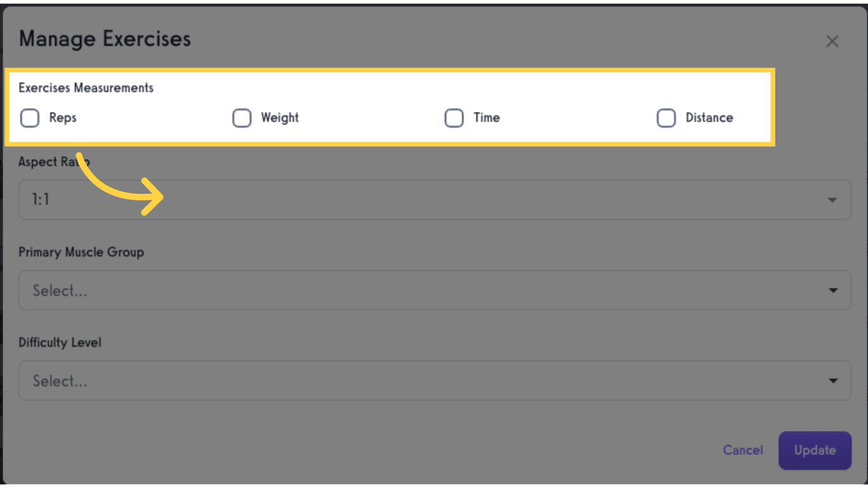
Task: Click the Distance label text
Action: (710, 118)
